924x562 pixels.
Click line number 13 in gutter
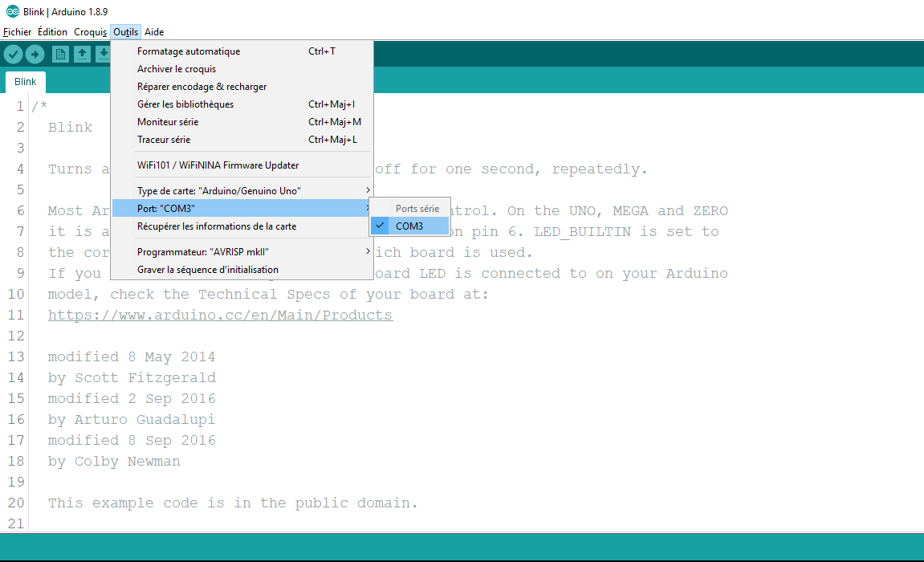pos(16,357)
